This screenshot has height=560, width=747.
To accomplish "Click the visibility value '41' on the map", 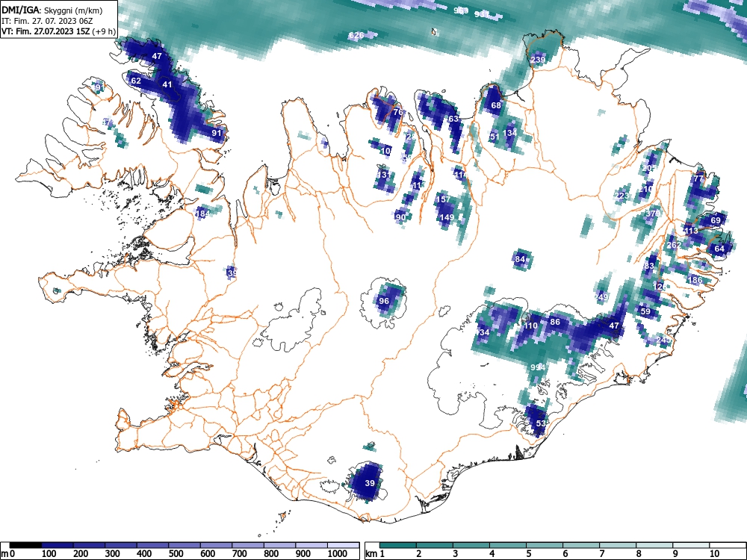I will (167, 85).
